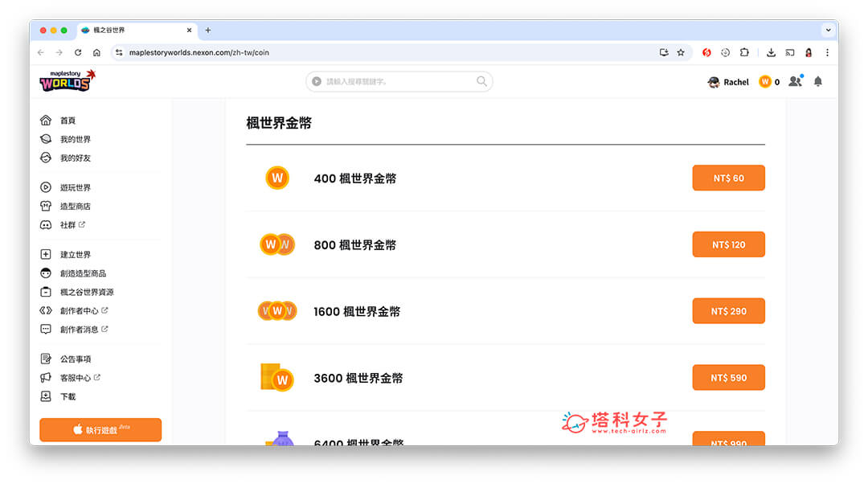Image resolution: width=868 pixels, height=484 pixels.
Task: Buy 400 coins for NT$ 60
Action: tap(728, 178)
